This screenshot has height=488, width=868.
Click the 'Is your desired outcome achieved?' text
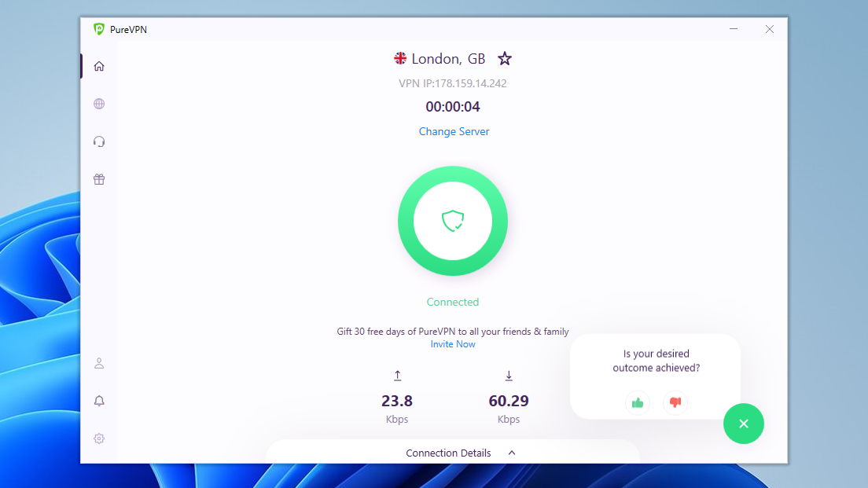pyautogui.click(x=656, y=361)
